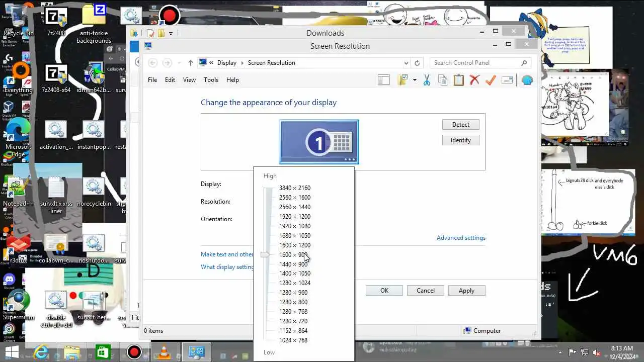
Task: Click the Display breadcrumb in address bar
Action: (227, 63)
